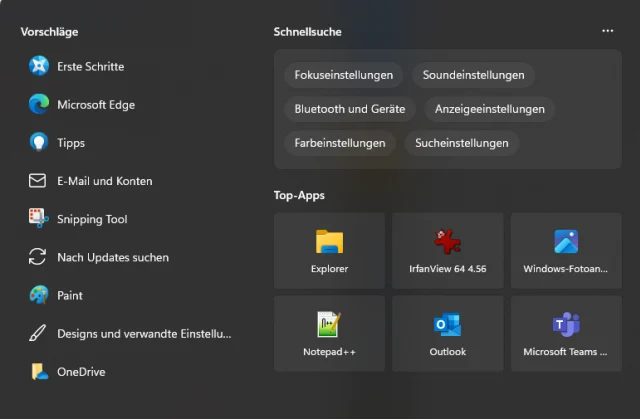Launch the Microsoft Edge icon
Screen dimensions: 640x419
tap(39, 104)
